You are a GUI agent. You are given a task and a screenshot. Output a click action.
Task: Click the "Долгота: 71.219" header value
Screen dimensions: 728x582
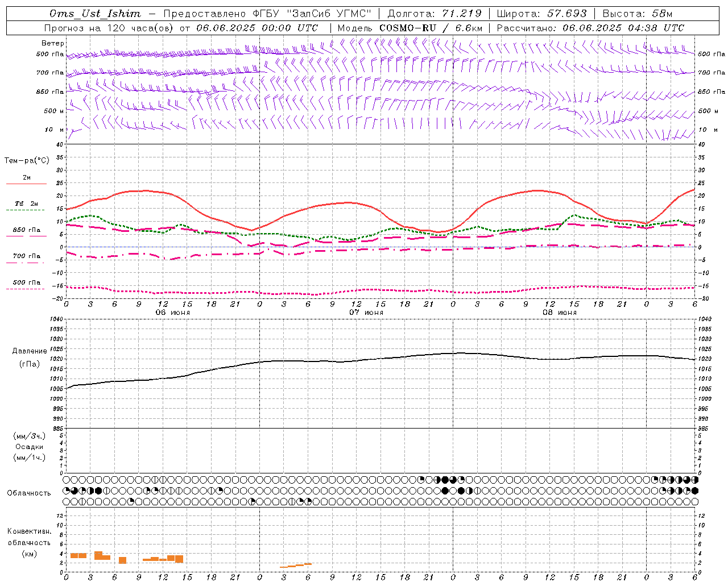click(435, 14)
